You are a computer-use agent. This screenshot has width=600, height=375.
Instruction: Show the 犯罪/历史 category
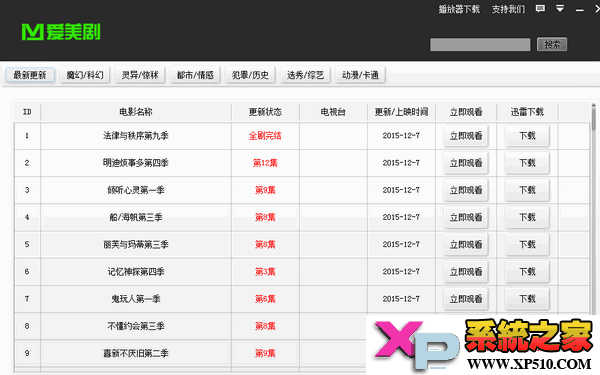(250, 75)
